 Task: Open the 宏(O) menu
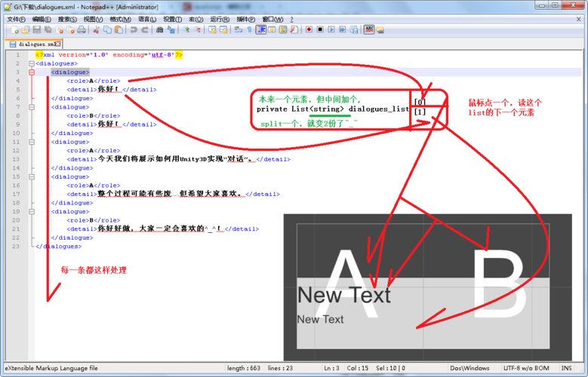tap(196, 19)
